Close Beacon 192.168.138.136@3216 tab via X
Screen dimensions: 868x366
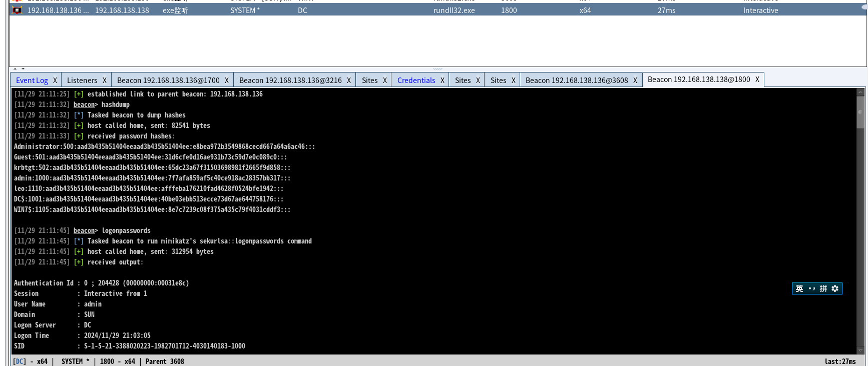click(x=349, y=80)
